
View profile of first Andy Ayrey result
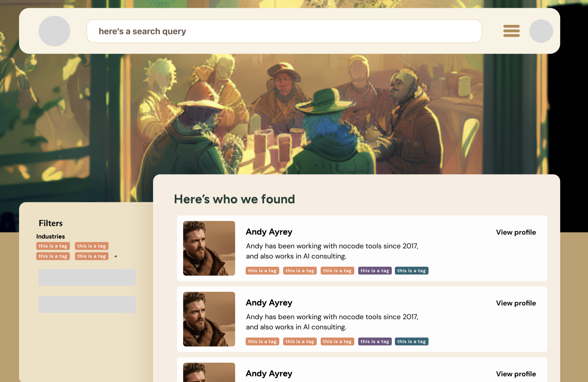click(x=516, y=232)
